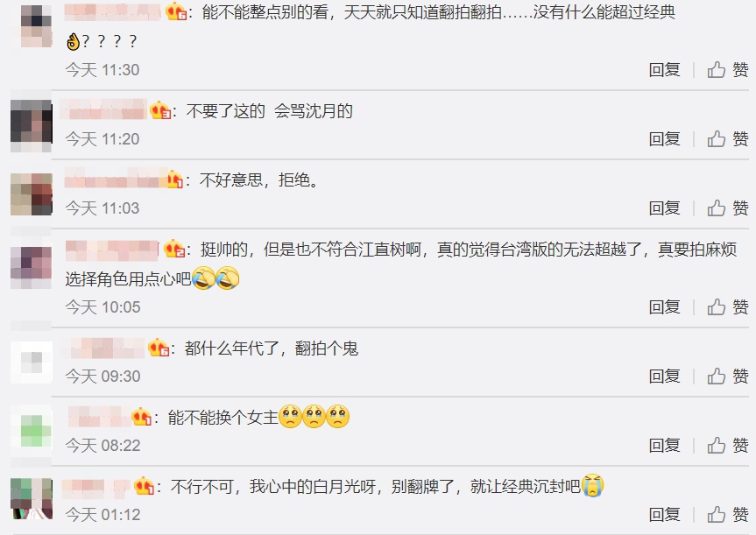
Task: Like the comment posted at 11:30
Action: 728,70
